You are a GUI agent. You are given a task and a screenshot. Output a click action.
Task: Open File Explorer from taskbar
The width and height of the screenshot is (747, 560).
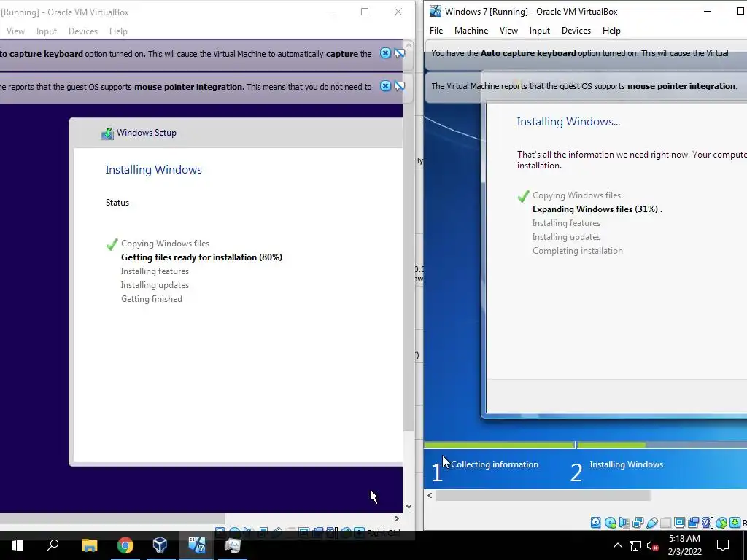point(89,545)
